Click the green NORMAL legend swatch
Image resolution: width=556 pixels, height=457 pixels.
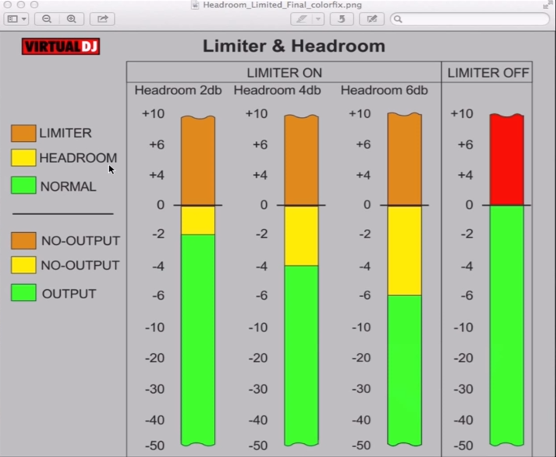click(23, 185)
